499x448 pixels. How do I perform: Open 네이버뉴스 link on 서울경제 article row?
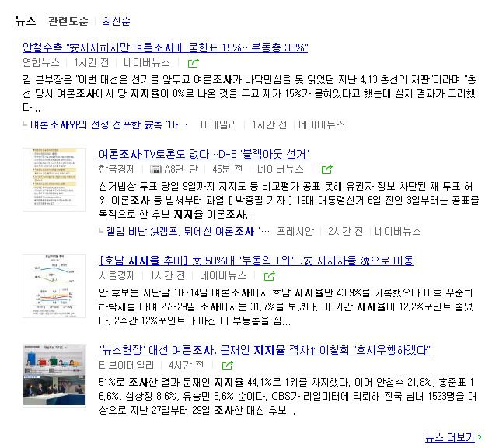coord(223,276)
